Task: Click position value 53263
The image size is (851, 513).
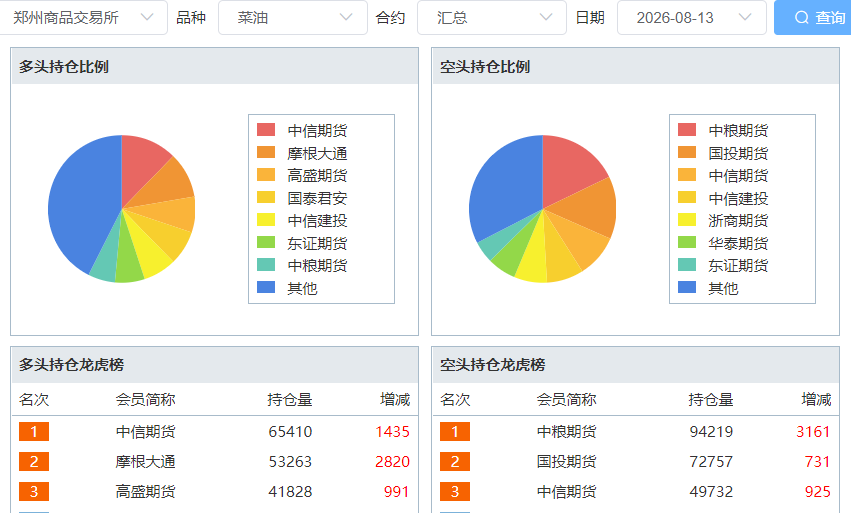Action: coord(290,462)
